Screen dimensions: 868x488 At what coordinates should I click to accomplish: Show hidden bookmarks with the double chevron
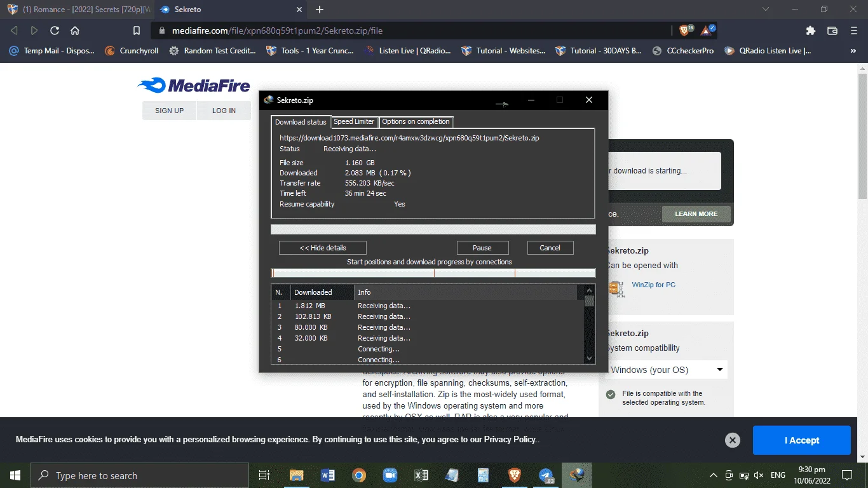point(853,51)
